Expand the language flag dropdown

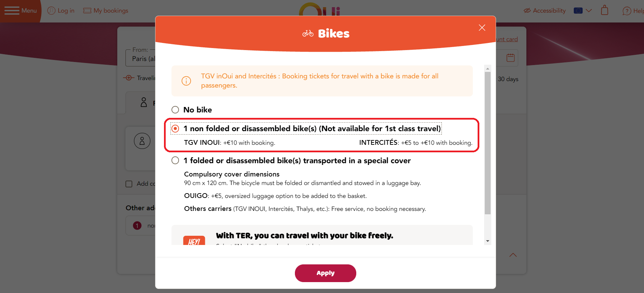click(x=583, y=11)
